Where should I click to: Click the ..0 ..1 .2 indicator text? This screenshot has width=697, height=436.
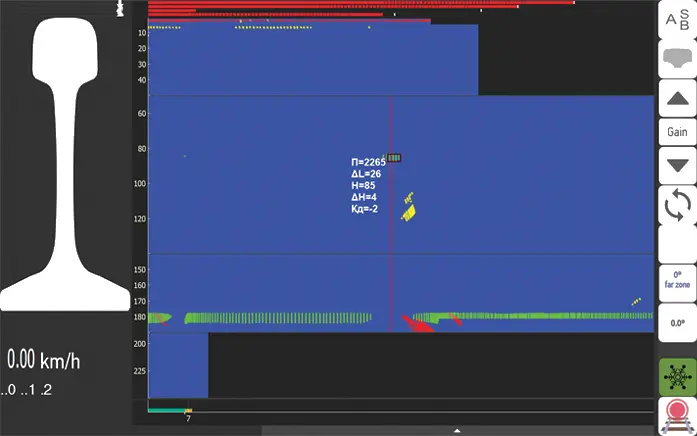pyautogui.click(x=26, y=390)
